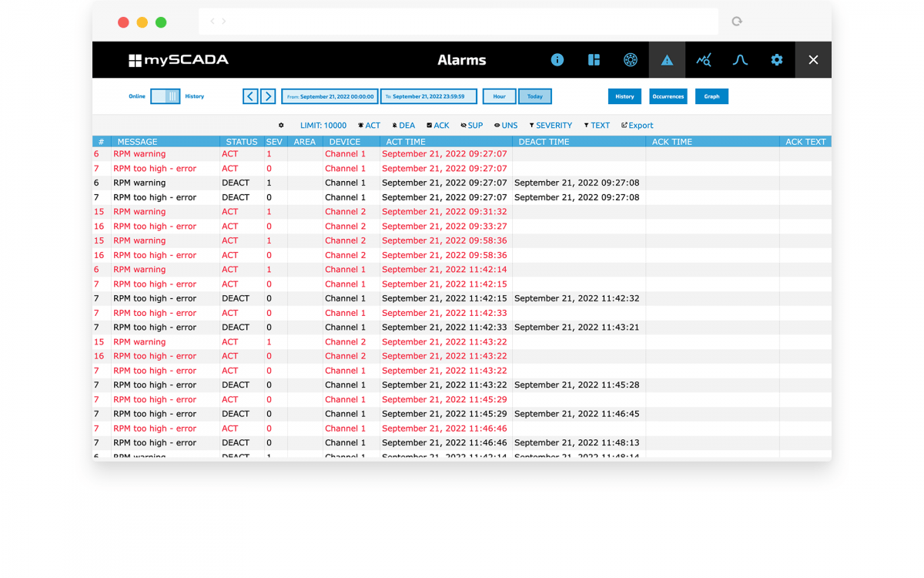Click the Today range button
This screenshot has width=924, height=578.
coord(535,96)
